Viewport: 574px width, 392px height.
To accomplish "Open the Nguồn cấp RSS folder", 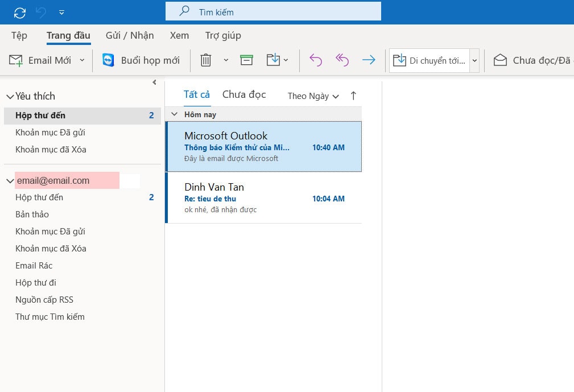I will click(x=44, y=300).
